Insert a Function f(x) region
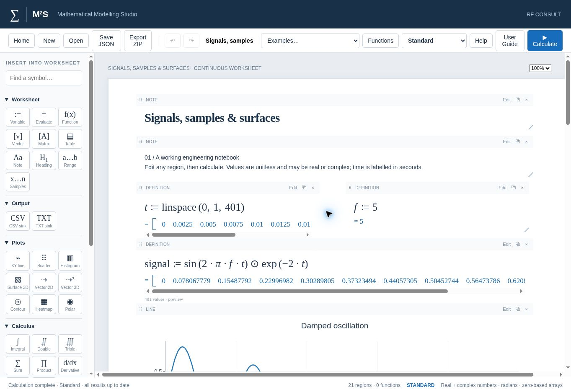Image resolution: width=571 pixels, height=392 pixels. click(70, 117)
